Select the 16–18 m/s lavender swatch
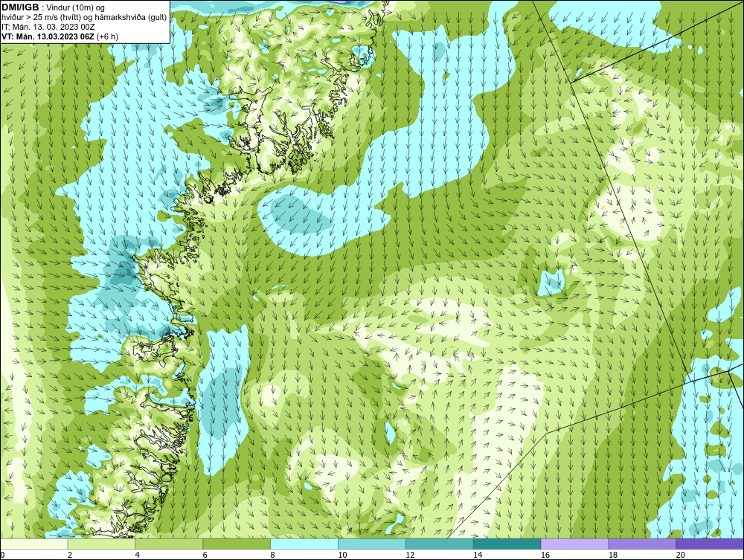 tap(575, 544)
